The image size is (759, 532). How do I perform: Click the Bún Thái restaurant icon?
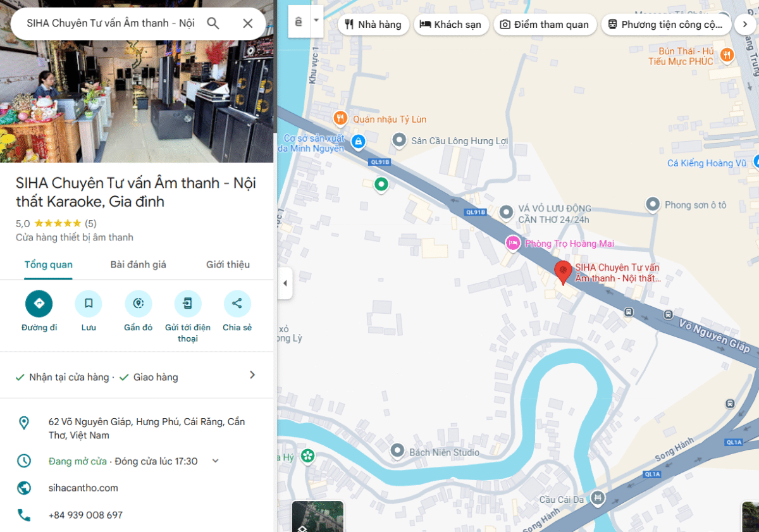727,56
